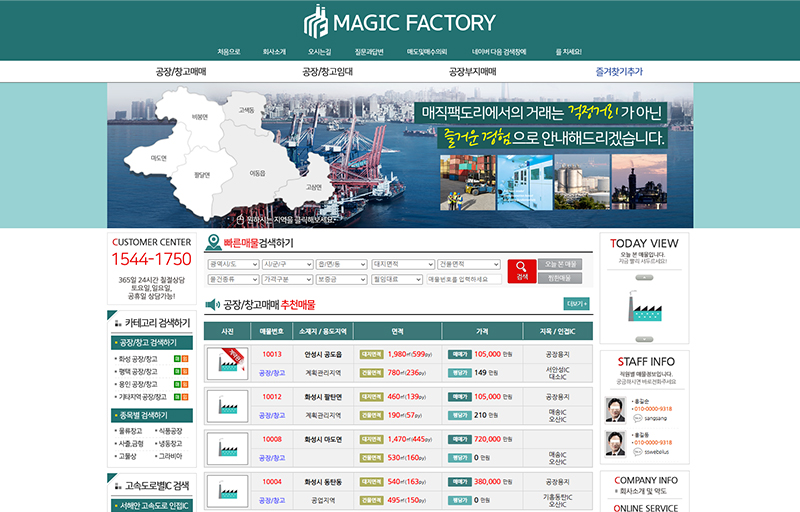Click the 찜한매물 gray button
800x512 pixels.
pyautogui.click(x=560, y=278)
